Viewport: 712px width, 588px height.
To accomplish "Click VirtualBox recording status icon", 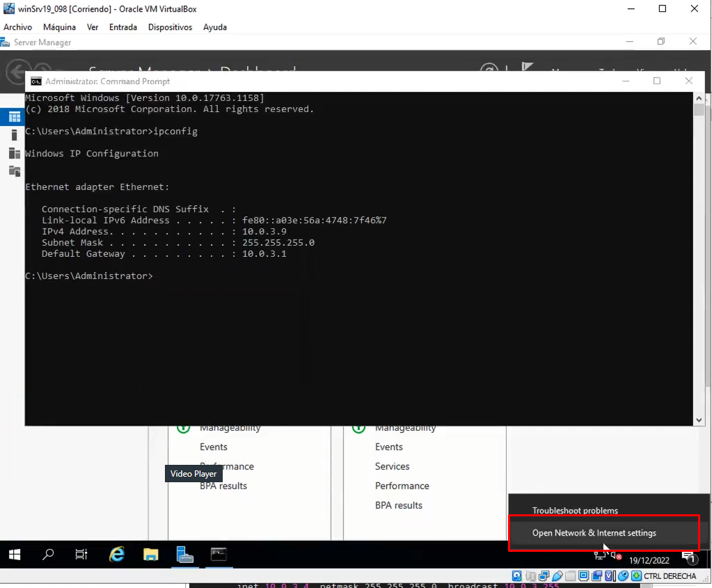I will coord(596,576).
